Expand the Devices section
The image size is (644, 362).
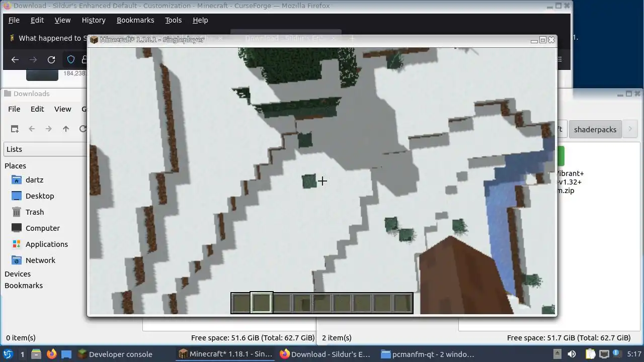click(18, 274)
